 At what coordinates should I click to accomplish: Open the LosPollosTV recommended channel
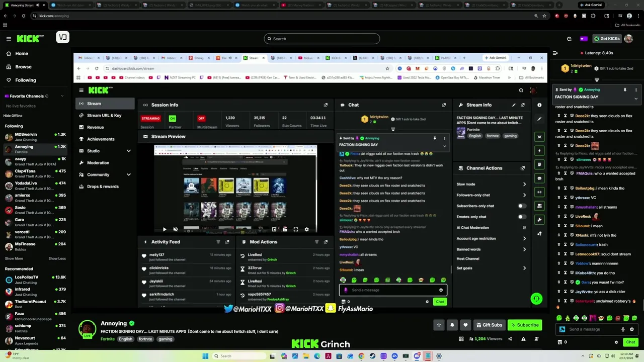point(35,280)
